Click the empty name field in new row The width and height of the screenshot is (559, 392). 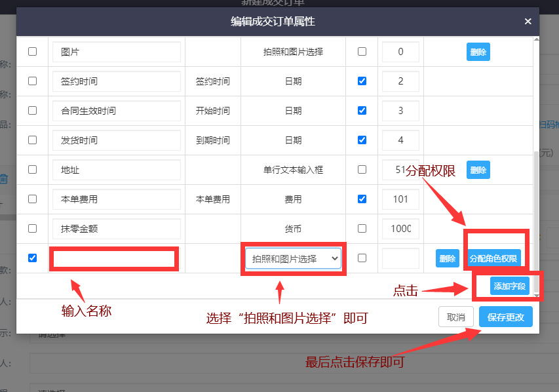pos(116,258)
